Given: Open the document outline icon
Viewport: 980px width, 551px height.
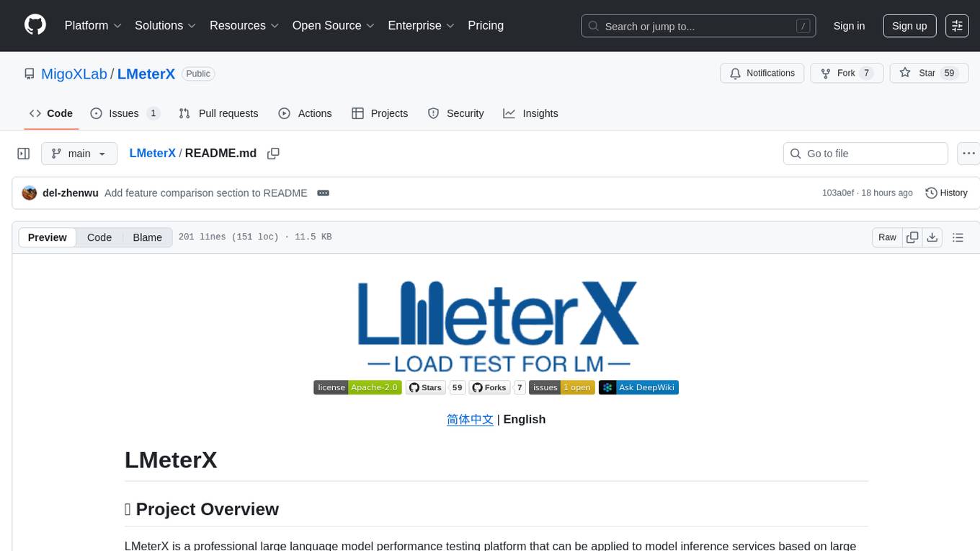Looking at the screenshot, I should (958, 237).
